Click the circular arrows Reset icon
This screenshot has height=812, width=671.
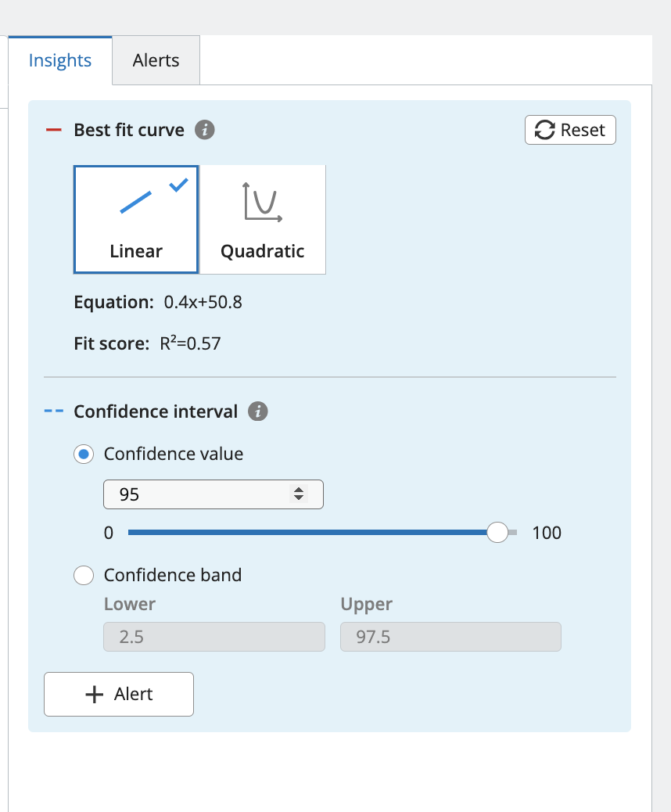(544, 130)
